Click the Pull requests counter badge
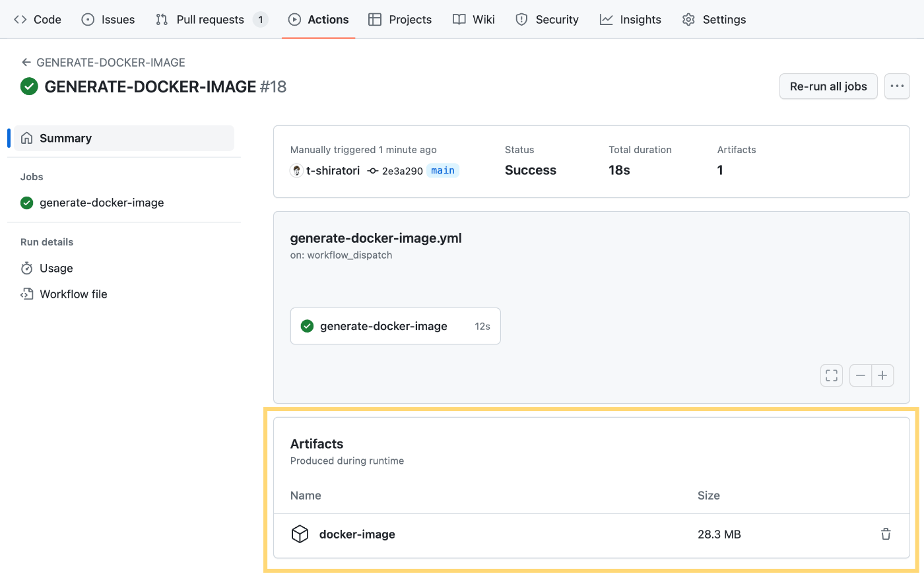Image resolution: width=924 pixels, height=580 pixels. [261, 20]
